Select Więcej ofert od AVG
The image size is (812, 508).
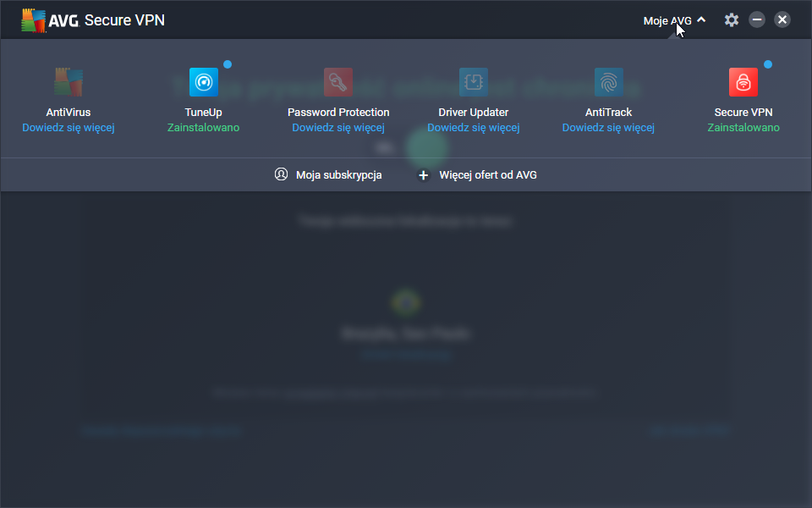coord(479,175)
